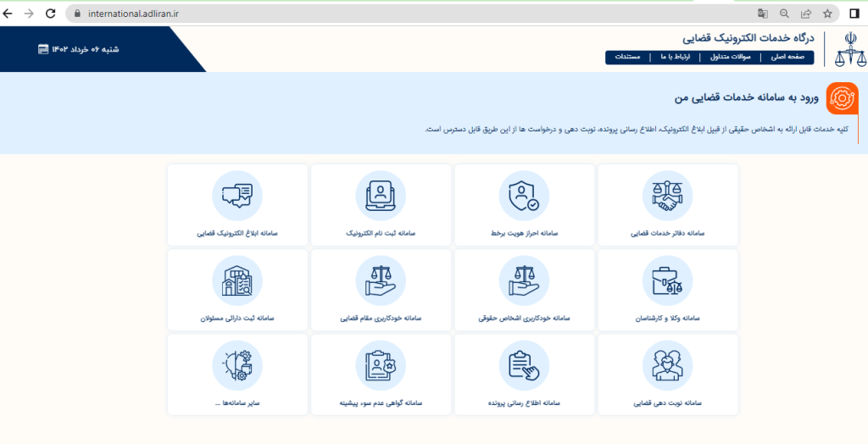This screenshot has height=444, width=868.
Task: Select the scales icon for خودکاربری مقام قضایی
Action: 381,281
